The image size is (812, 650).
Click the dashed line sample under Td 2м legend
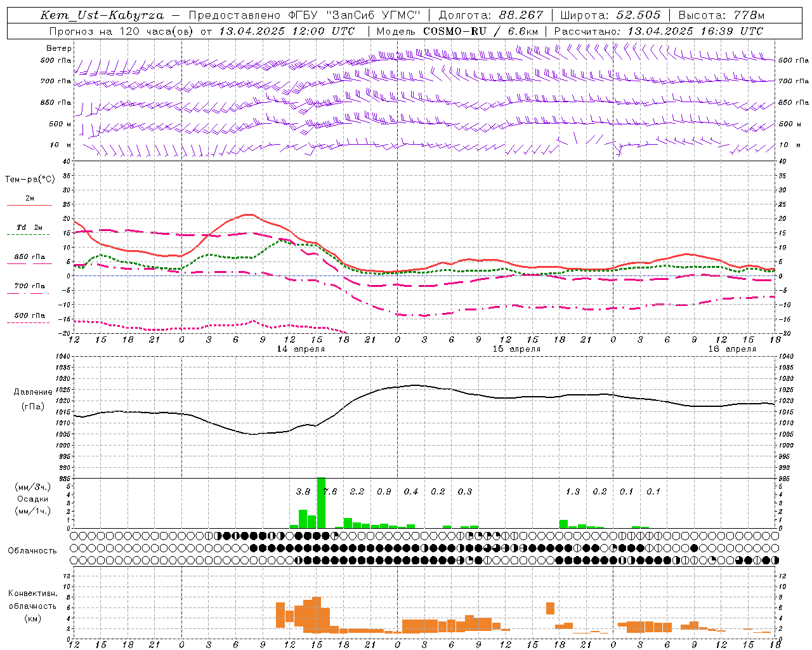[29, 234]
